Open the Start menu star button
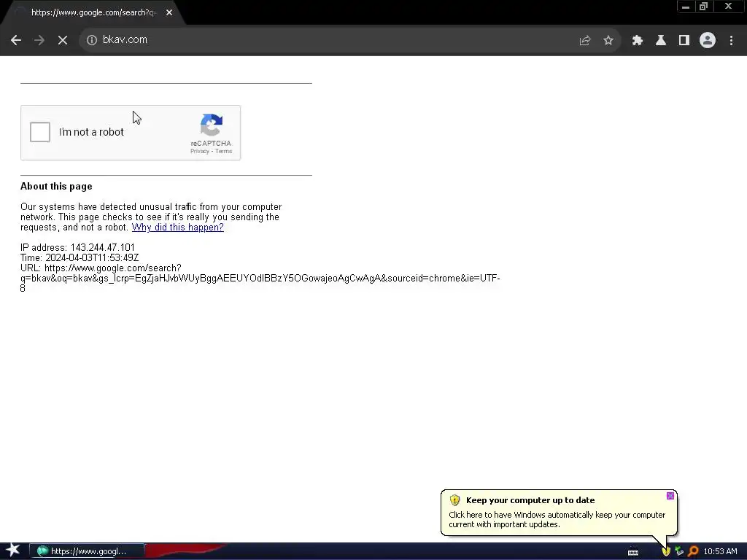Screen dimensions: 747x560 pyautogui.click(x=12, y=551)
